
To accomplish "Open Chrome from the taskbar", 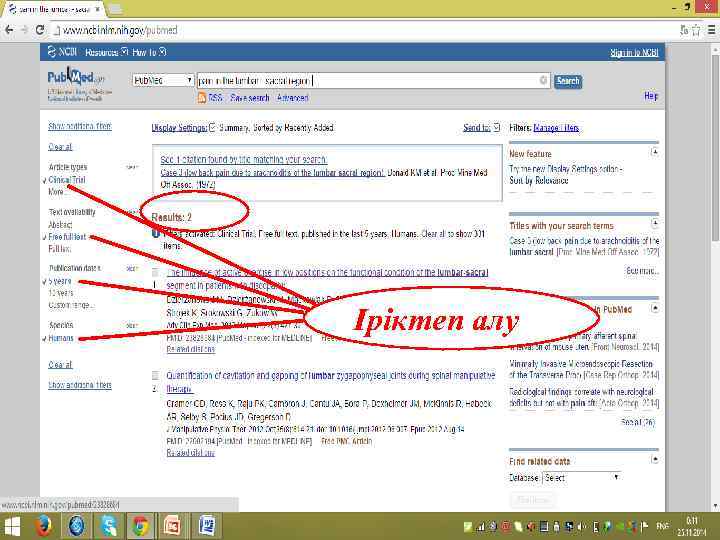I will [141, 526].
